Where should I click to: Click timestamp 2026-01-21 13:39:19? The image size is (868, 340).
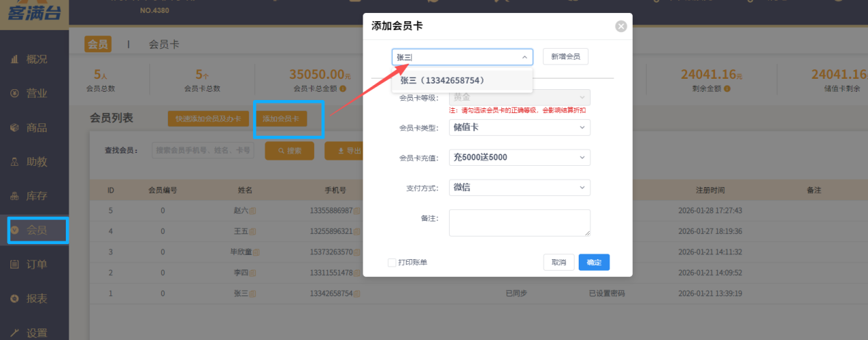(x=710, y=293)
